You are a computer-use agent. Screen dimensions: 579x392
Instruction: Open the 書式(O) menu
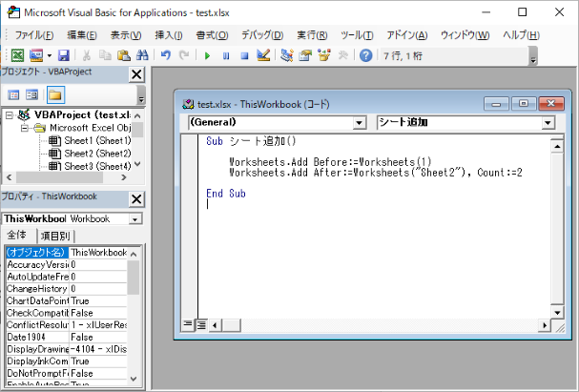click(x=212, y=35)
